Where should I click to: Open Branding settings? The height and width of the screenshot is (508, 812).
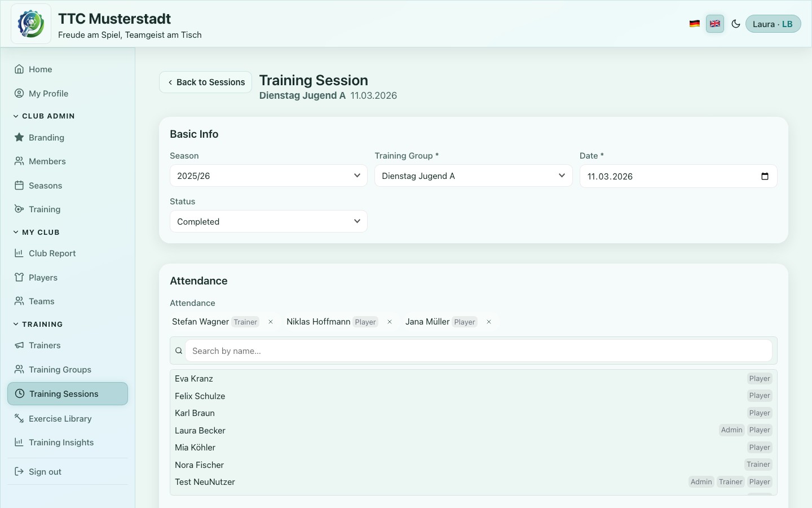coord(68,138)
